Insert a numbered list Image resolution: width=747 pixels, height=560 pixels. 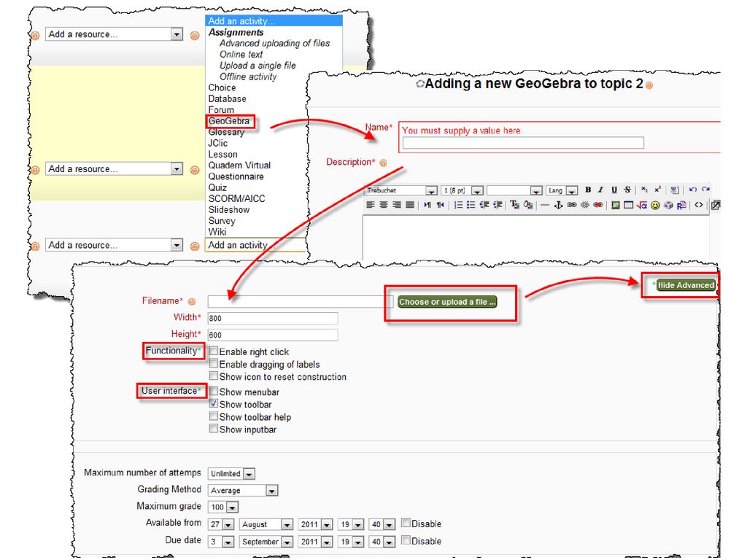point(458,205)
